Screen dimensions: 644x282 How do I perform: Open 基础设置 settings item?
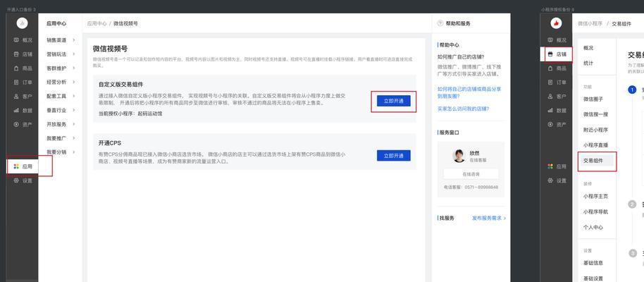[x=593, y=278]
